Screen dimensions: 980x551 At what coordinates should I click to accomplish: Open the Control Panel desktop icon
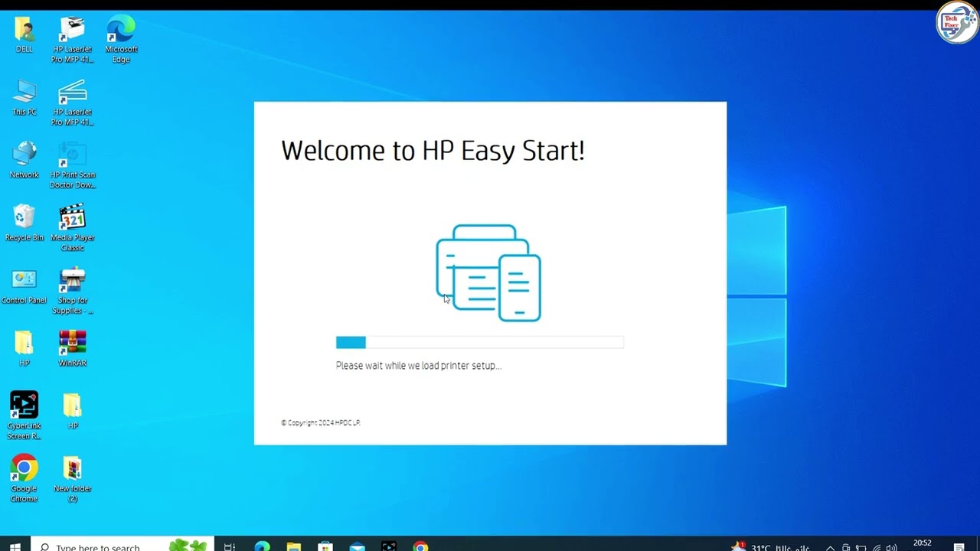point(24,286)
